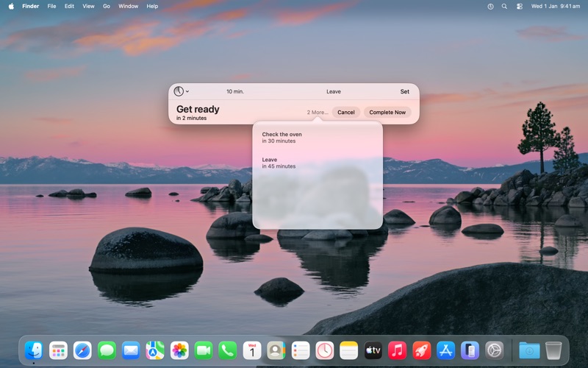
Task: Click the 'Get ready' timer title
Action: 198,109
